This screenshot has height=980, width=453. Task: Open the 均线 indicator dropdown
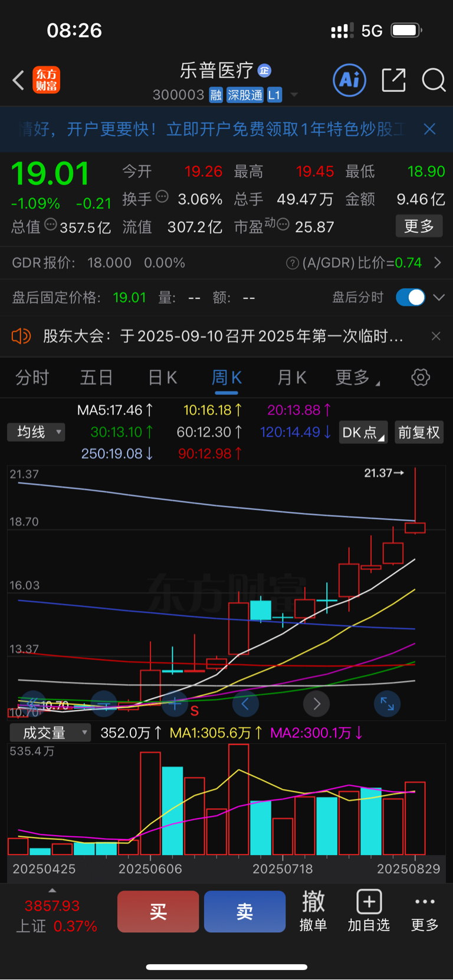coord(36,433)
